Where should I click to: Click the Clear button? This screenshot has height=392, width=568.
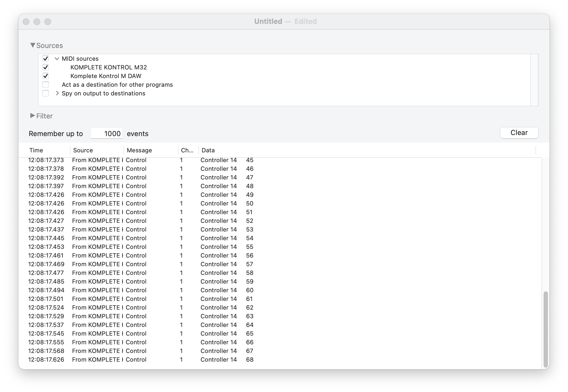[519, 133]
